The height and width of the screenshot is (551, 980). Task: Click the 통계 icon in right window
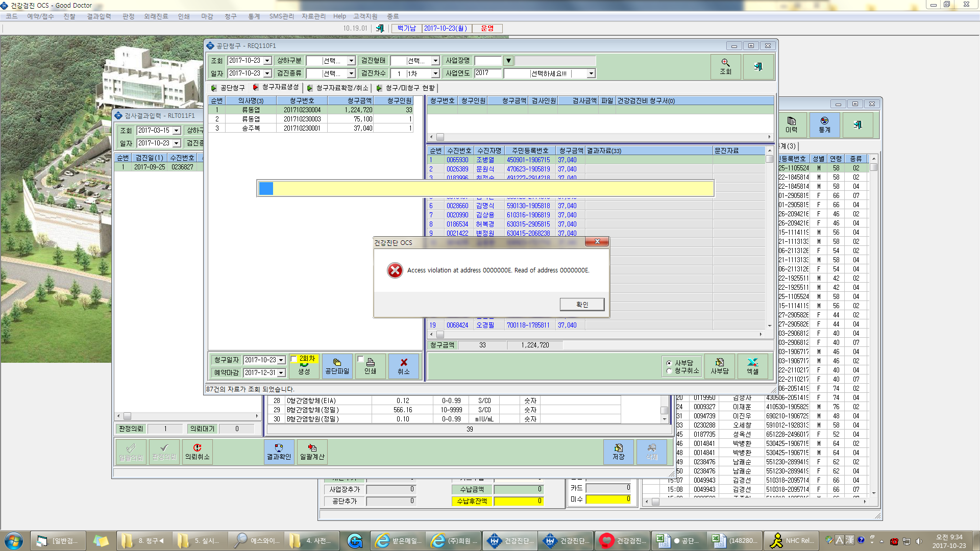pyautogui.click(x=824, y=125)
